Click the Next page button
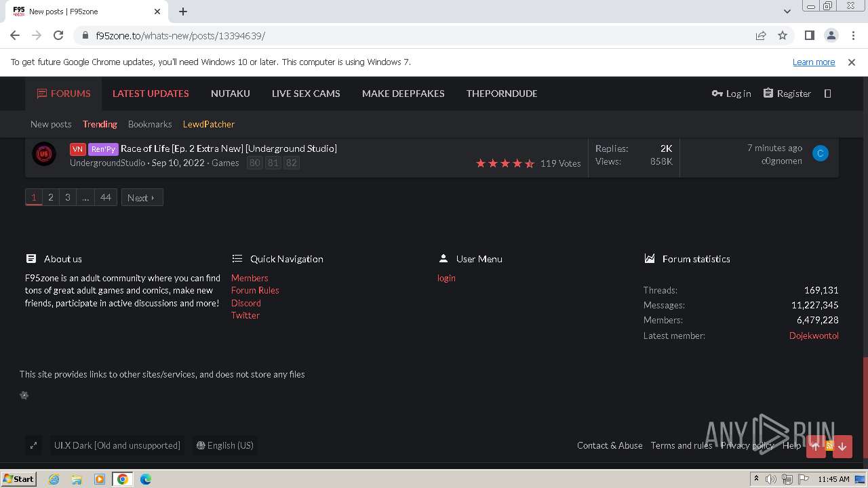This screenshot has width=868, height=488. pyautogui.click(x=142, y=197)
